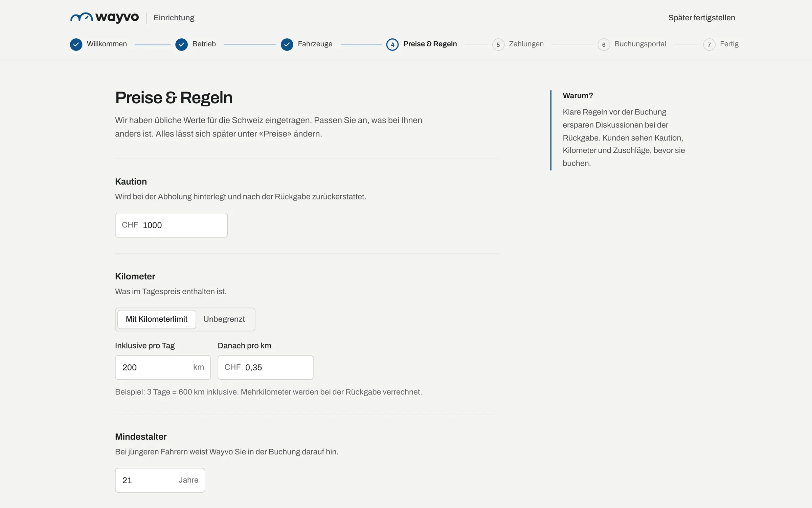
Task: Click 'Was im Tagespreis enthalten ist.' text
Action: (x=171, y=292)
